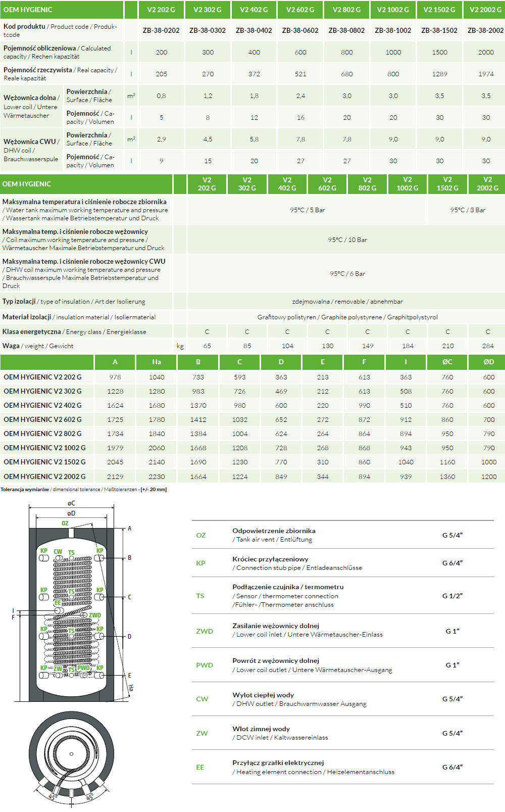
Task: Click lower coil surface value 0,8
Action: (161, 95)
